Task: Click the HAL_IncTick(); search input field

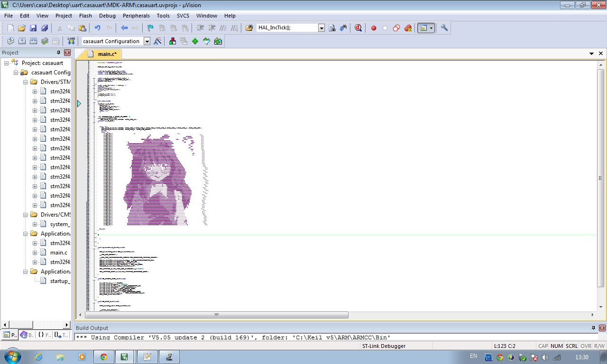Action: click(287, 28)
